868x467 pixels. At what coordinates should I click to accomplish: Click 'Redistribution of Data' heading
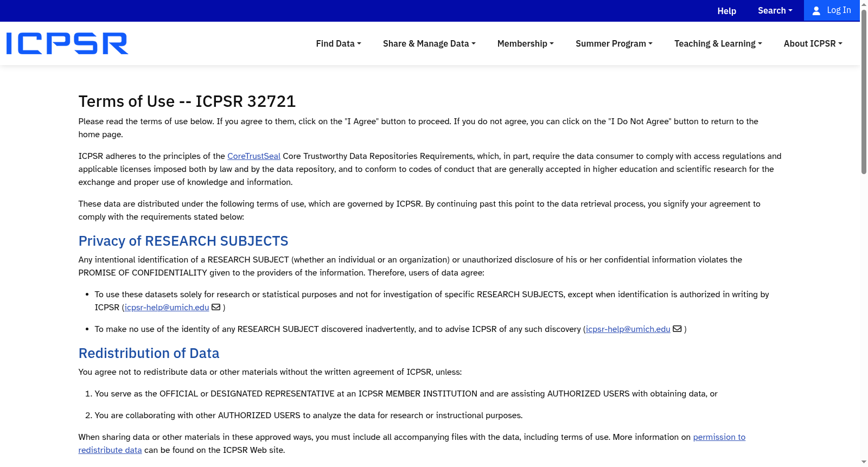149,354
